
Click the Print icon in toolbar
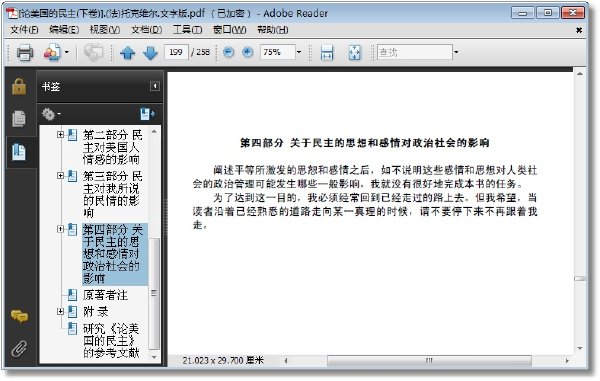click(x=25, y=52)
